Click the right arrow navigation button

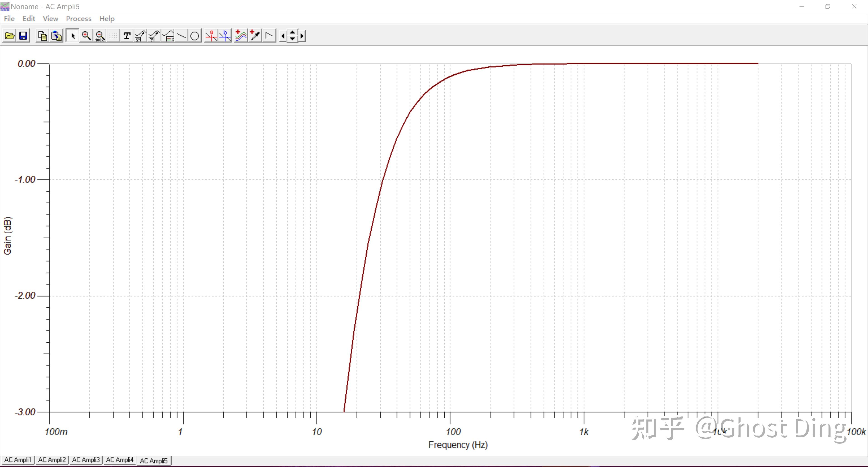[x=302, y=36]
